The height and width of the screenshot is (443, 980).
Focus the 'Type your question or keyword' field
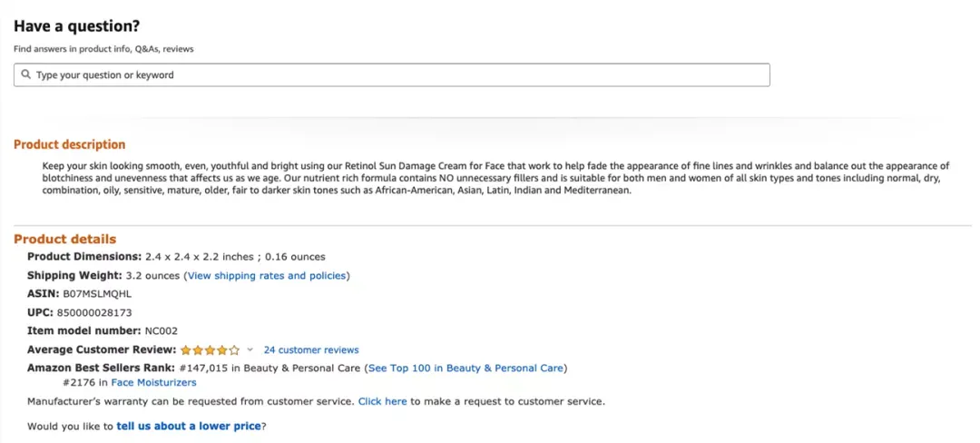tap(392, 75)
